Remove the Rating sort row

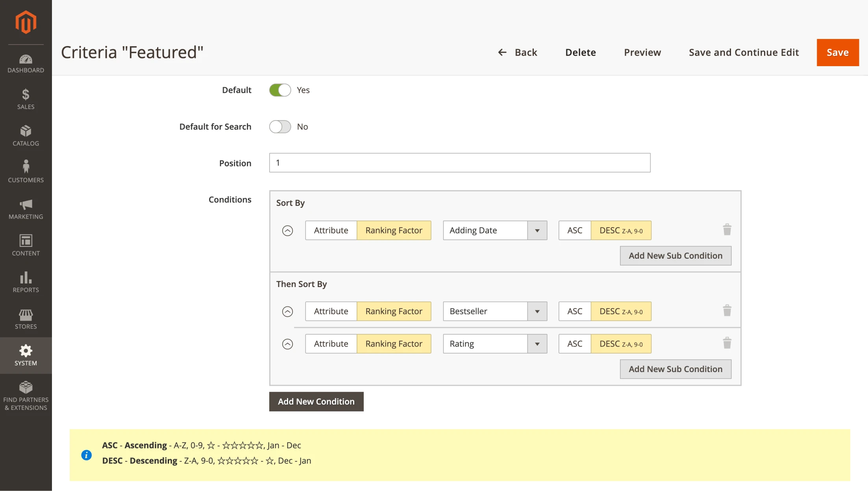click(727, 343)
